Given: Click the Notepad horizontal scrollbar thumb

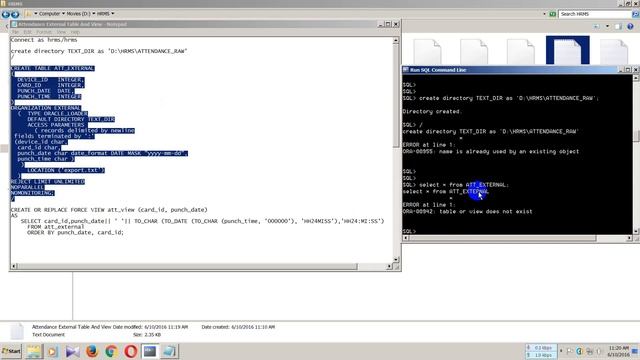Looking at the screenshot, I should click(x=187, y=266).
